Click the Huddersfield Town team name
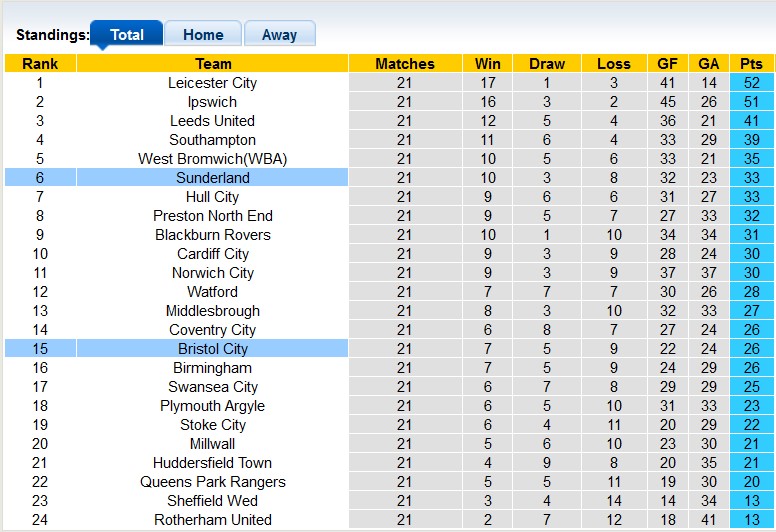The width and height of the screenshot is (776, 532). tap(212, 463)
